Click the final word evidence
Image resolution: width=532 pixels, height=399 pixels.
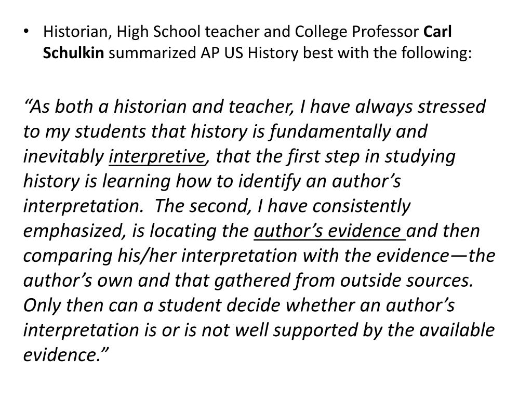coord(61,355)
